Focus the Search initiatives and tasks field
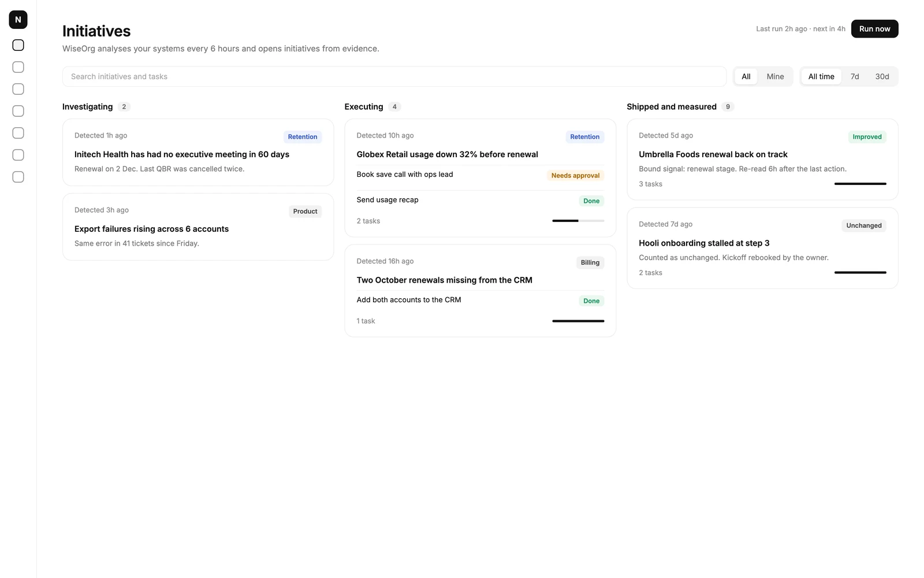924x578 pixels. click(394, 76)
